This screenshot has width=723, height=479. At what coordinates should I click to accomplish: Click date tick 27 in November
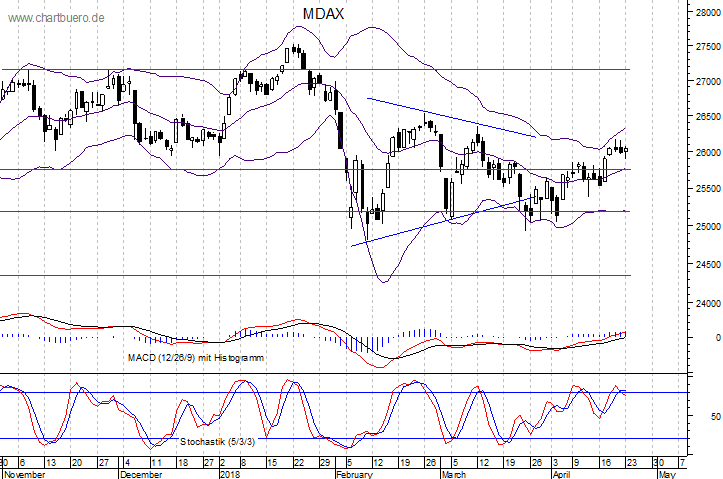pos(104,463)
